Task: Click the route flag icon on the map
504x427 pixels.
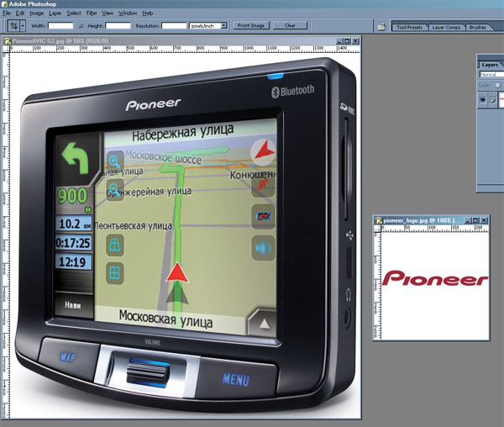Action: [x=264, y=216]
